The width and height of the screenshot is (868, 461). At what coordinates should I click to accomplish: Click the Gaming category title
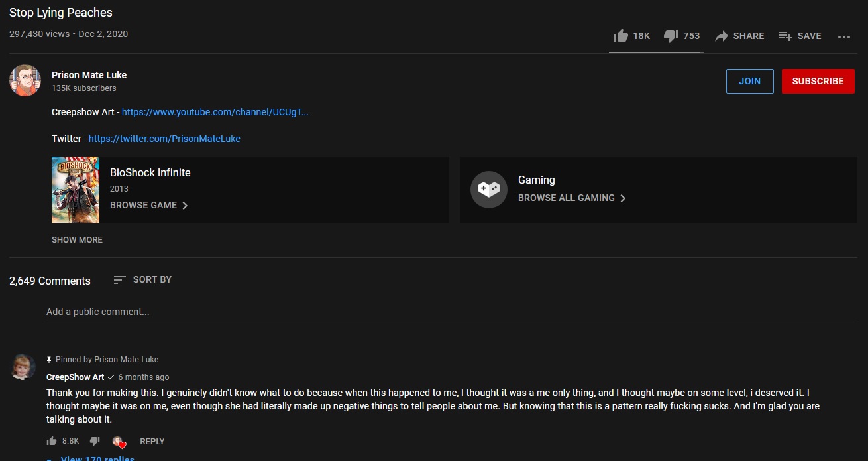click(x=537, y=180)
